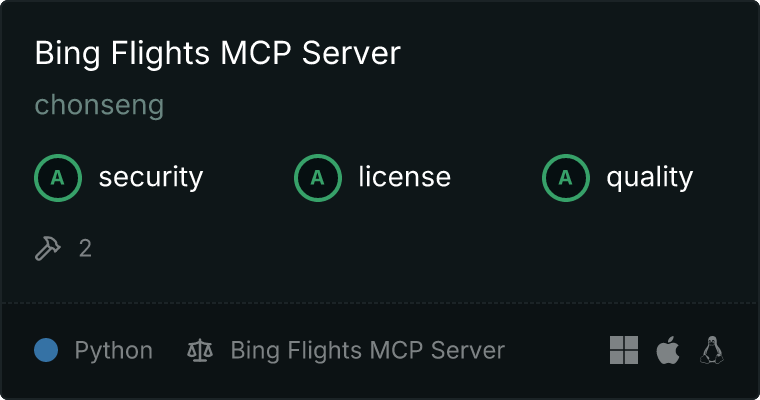The width and height of the screenshot is (760, 400).
Task: Click the security grade A badge
Action: pyautogui.click(x=58, y=178)
